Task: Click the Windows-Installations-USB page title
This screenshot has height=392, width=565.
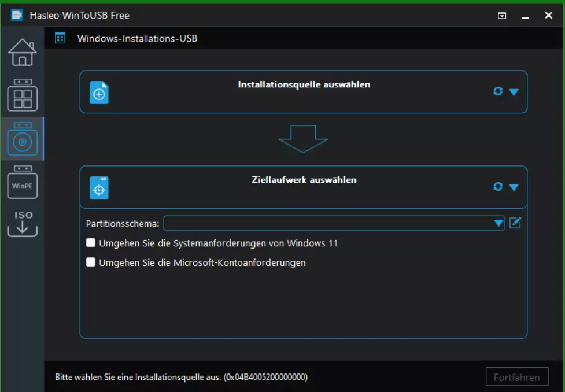Action: coord(137,38)
